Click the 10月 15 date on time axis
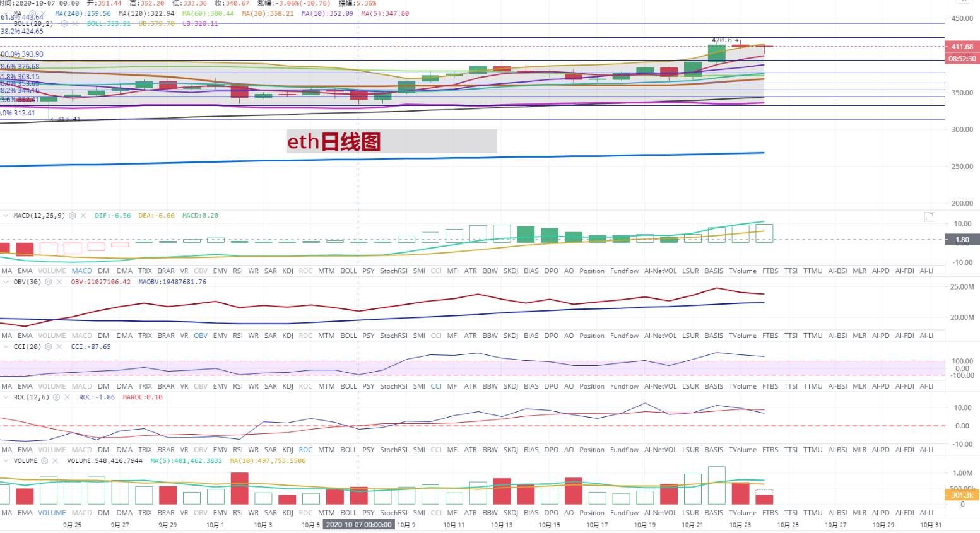980x533 pixels. coord(549,525)
